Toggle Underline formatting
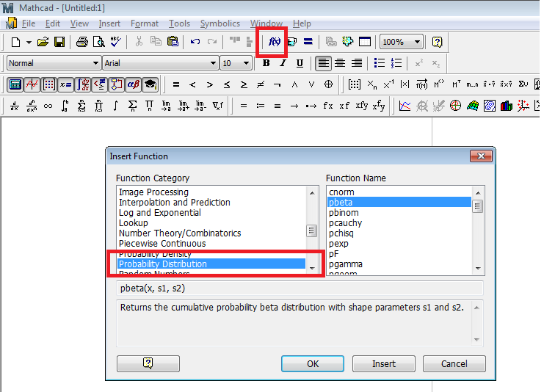544x392 pixels. (300, 63)
